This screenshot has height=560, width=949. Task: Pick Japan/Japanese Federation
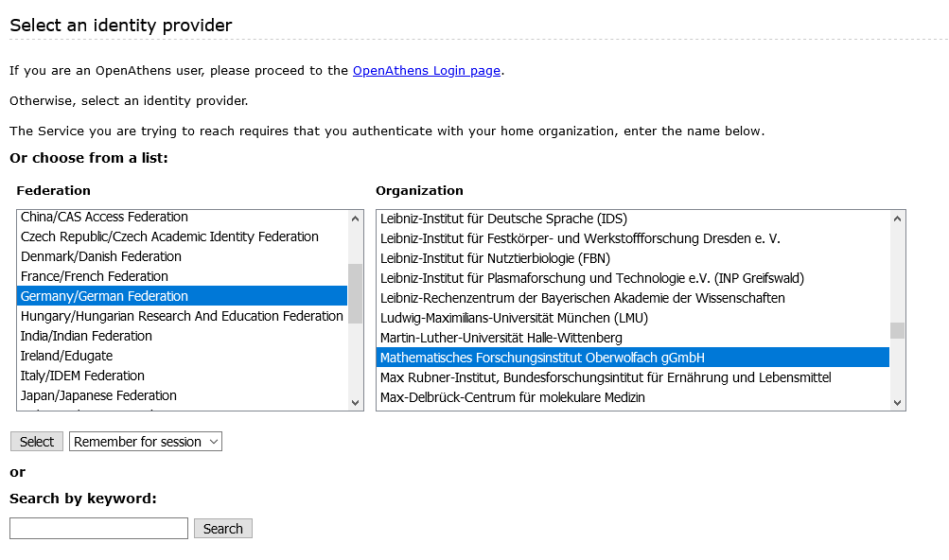98,395
